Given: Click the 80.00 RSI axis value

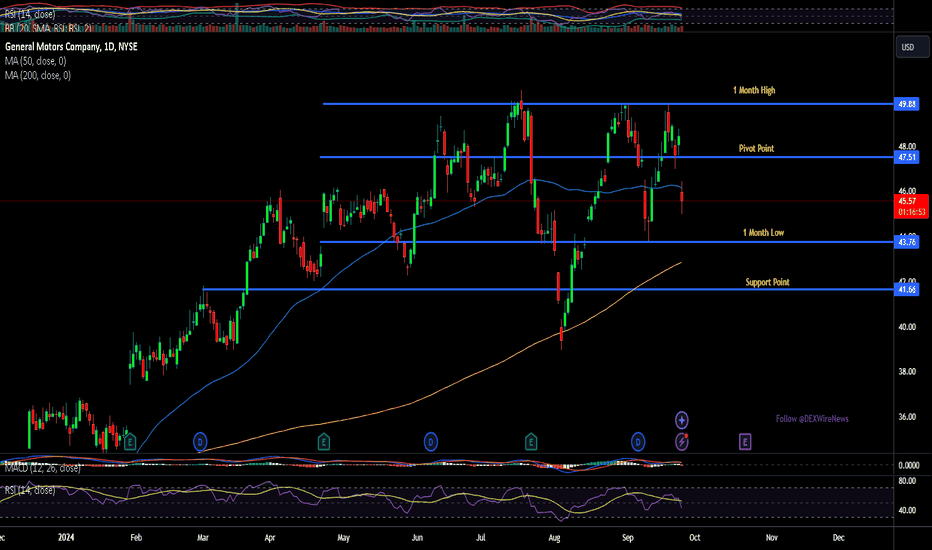Looking at the screenshot, I should (x=907, y=481).
